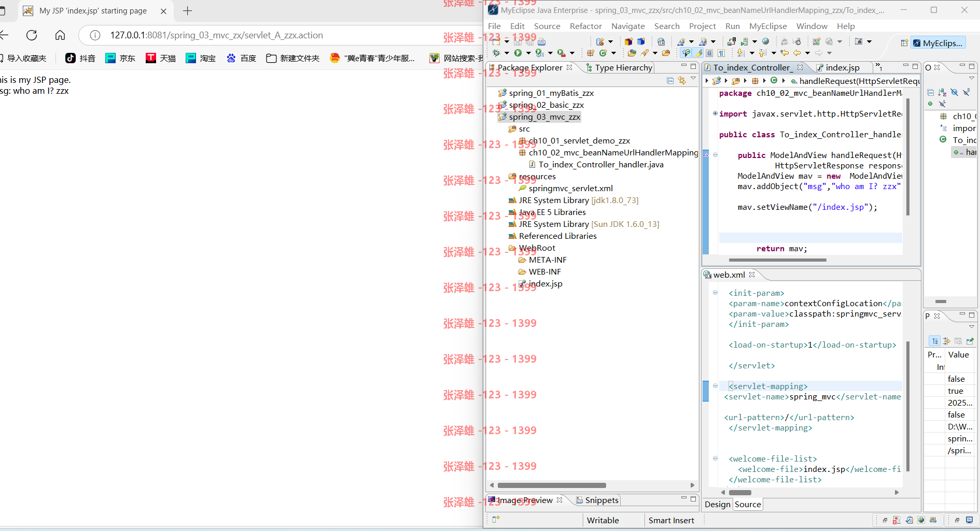Collapse the servlet-mapping fold in web.xml
The image size is (980, 531).
[715, 386]
